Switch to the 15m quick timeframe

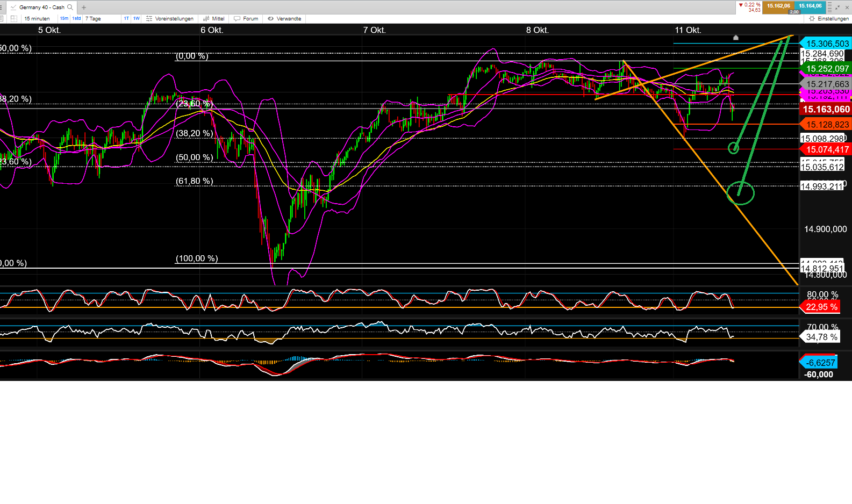pyautogui.click(x=65, y=19)
